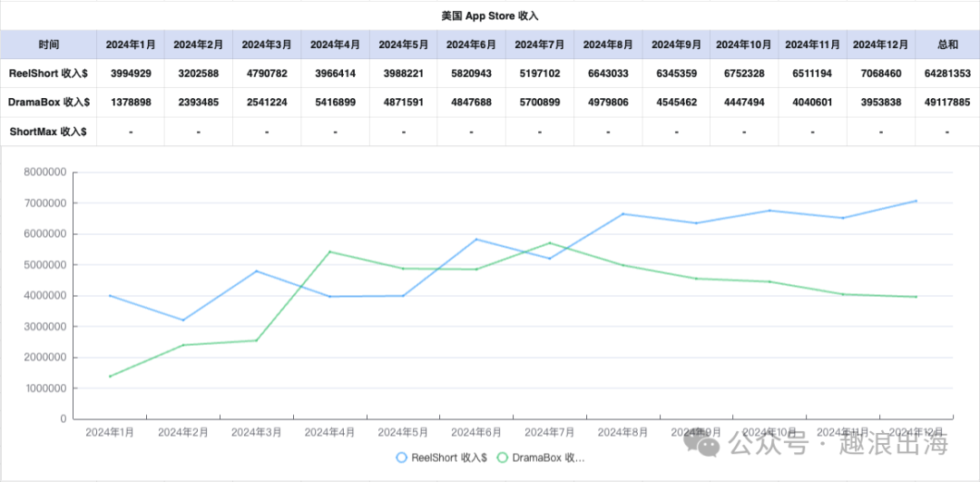Click the ReelShort 收入$ legend label text
980x482 pixels.
(449, 457)
